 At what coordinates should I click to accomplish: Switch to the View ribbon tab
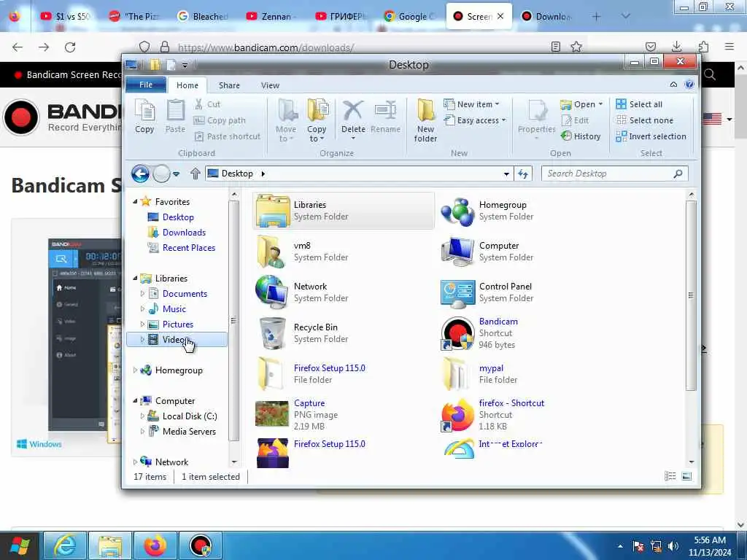270,85
